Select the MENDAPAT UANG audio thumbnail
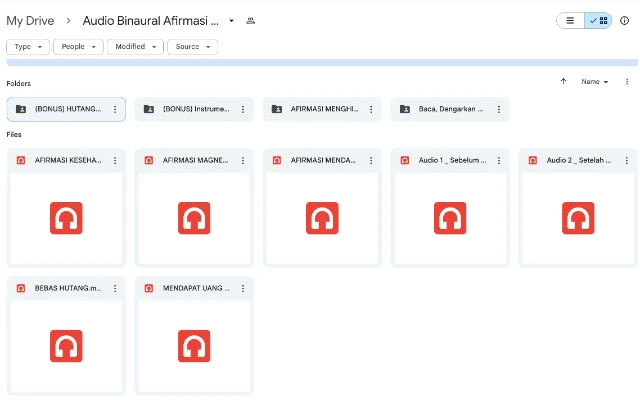The height and width of the screenshot is (400, 640). tap(194, 346)
